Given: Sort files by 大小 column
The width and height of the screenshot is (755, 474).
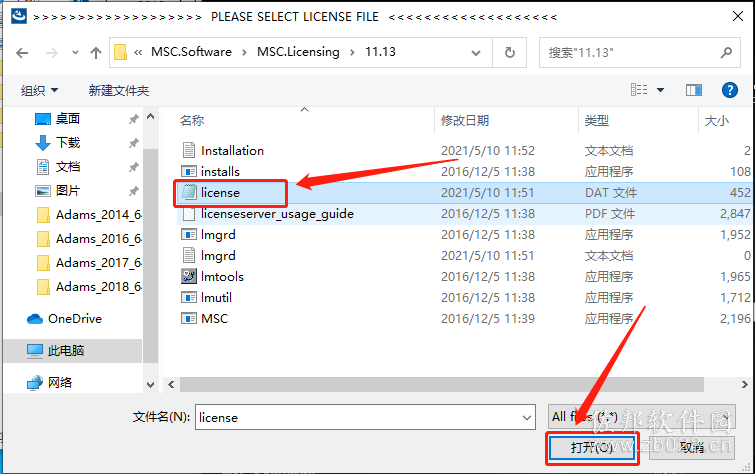Looking at the screenshot, I should click(716, 120).
